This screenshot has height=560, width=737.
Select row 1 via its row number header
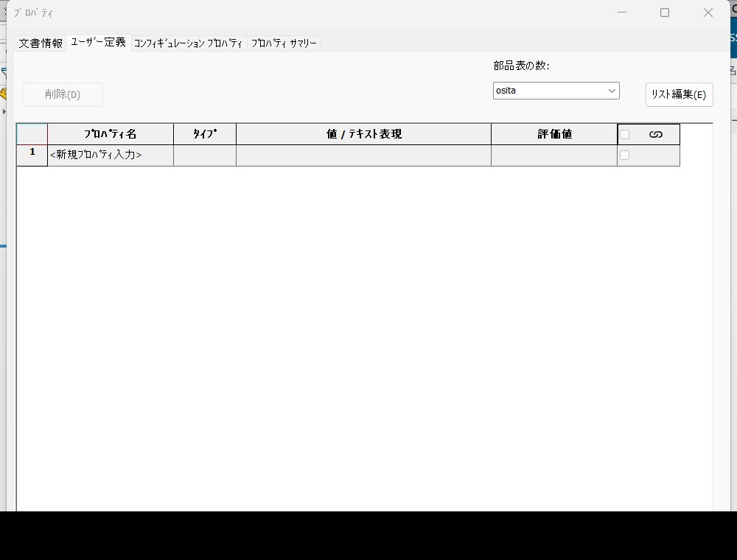point(32,155)
